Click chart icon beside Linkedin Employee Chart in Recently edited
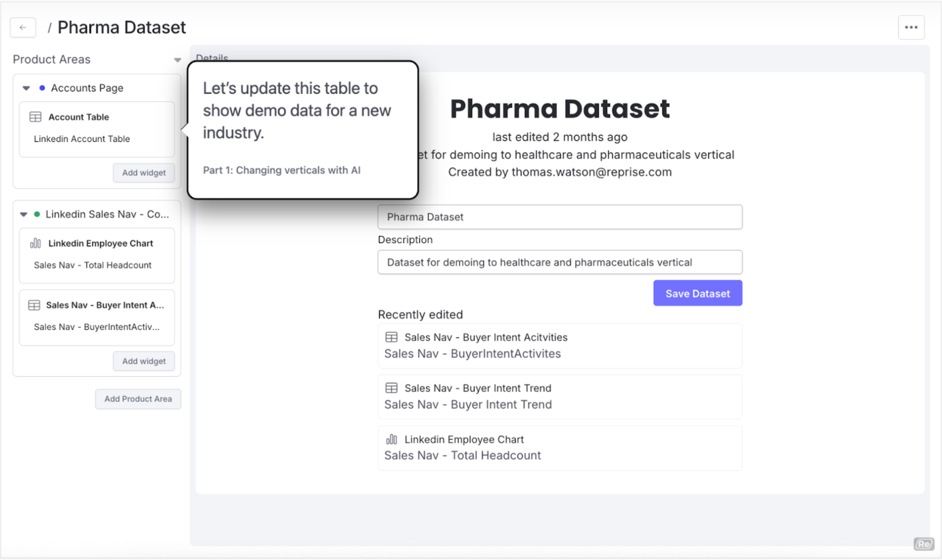The width and height of the screenshot is (942, 560). pyautogui.click(x=391, y=439)
